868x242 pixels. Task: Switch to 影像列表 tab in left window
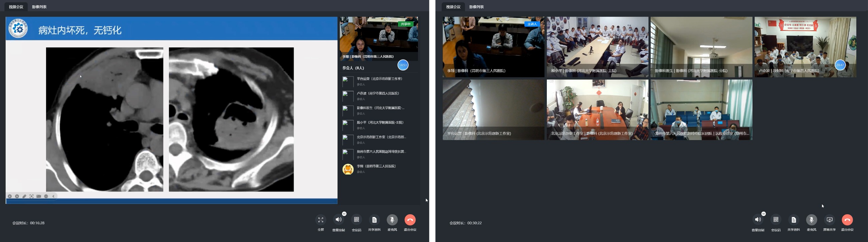point(39,7)
